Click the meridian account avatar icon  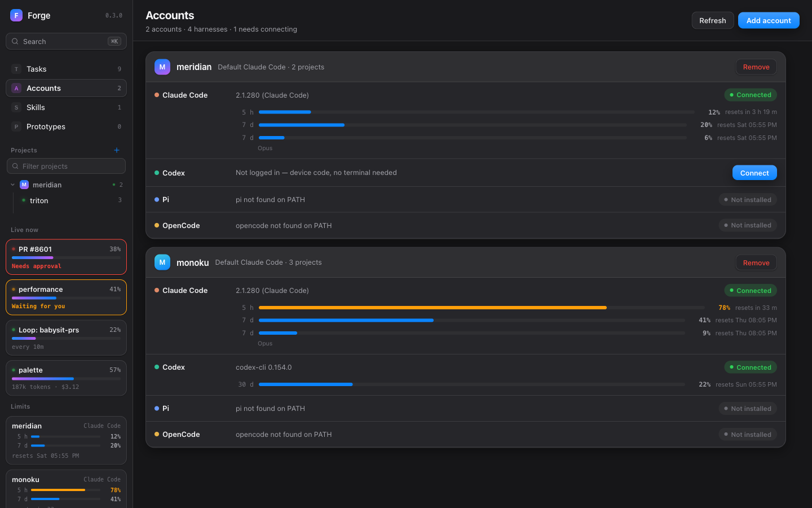coord(162,67)
